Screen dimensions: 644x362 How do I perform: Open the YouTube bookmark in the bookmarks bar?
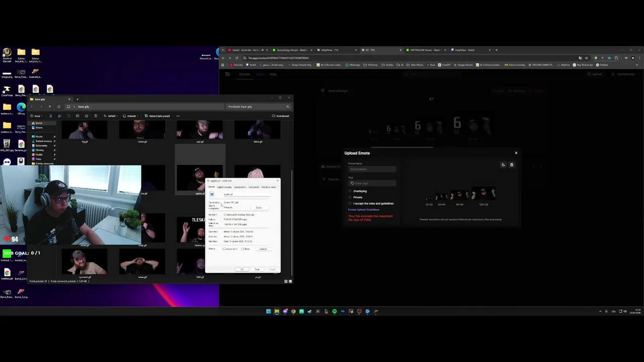pos(235,65)
